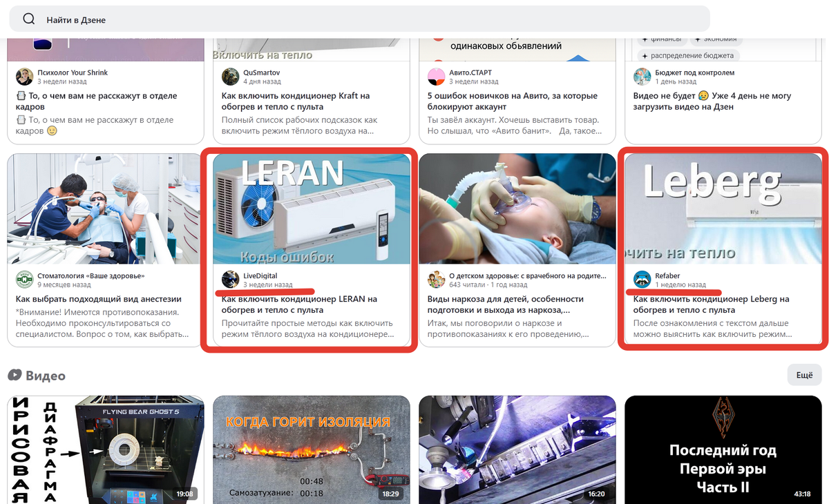Open Leberg air conditioner heating article title
The width and height of the screenshot is (829, 504).
pos(711,304)
